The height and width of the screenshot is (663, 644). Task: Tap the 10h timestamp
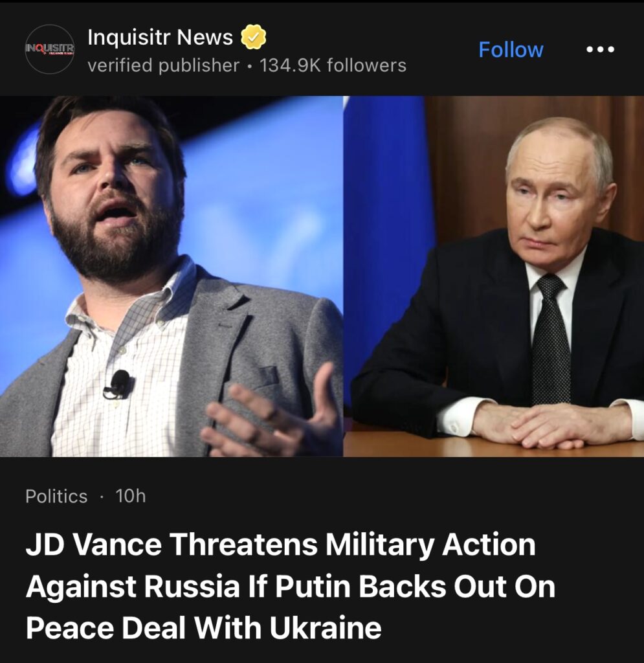[x=130, y=496]
